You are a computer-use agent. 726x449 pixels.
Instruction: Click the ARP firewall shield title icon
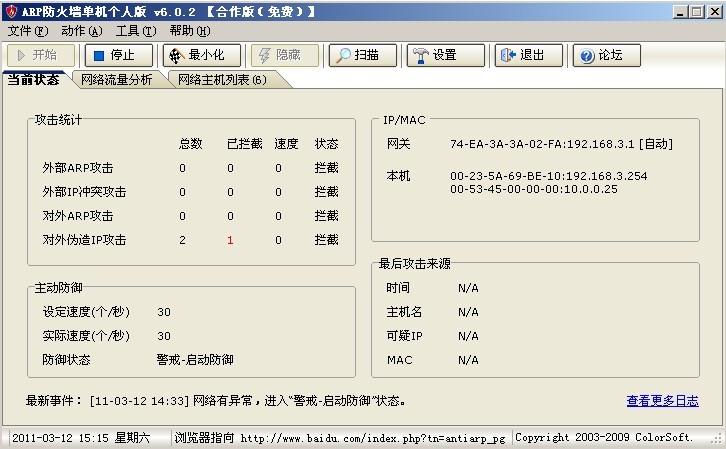[12, 11]
